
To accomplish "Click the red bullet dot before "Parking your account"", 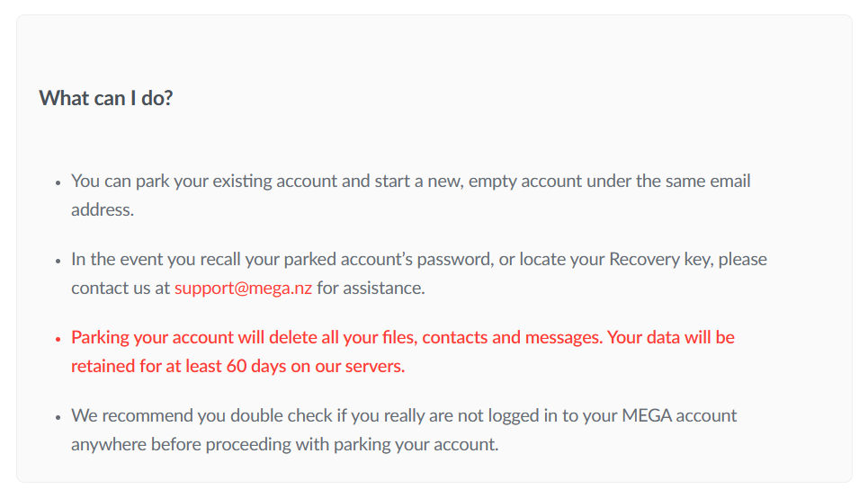I will point(58,339).
